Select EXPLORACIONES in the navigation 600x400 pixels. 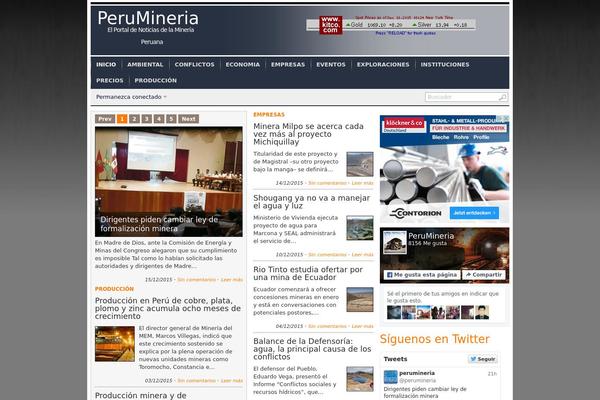(383, 65)
